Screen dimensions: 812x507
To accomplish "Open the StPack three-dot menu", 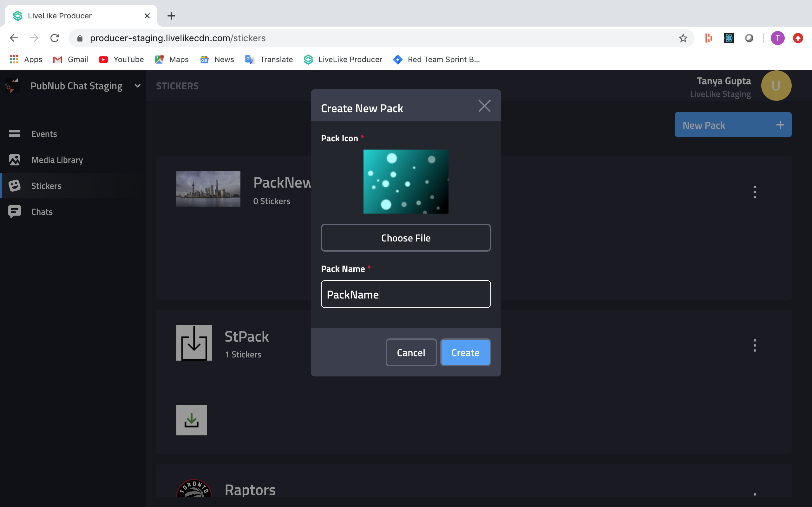I will pyautogui.click(x=755, y=345).
